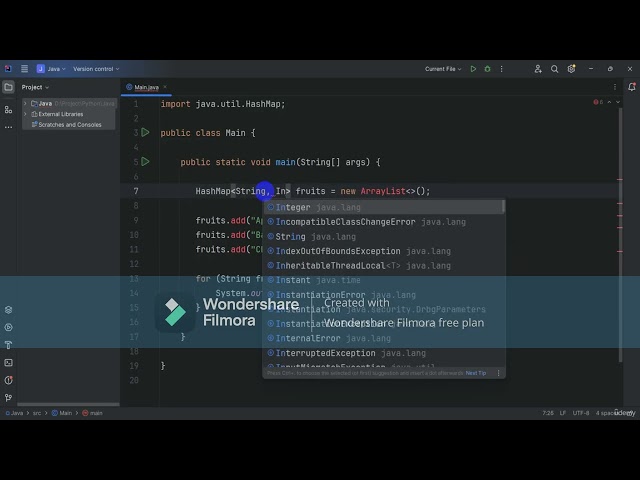Open the Run tool window icon in left sidebar

pos(8,327)
